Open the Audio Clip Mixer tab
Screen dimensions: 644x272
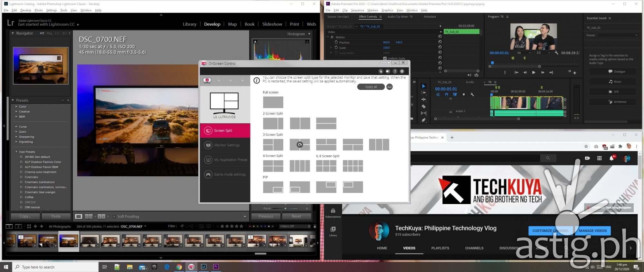pyautogui.click(x=400, y=17)
